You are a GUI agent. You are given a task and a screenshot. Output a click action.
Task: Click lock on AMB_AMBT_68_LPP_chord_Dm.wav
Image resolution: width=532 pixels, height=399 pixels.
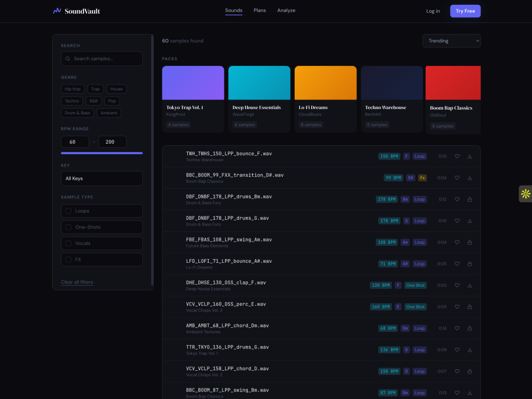tap(470, 328)
